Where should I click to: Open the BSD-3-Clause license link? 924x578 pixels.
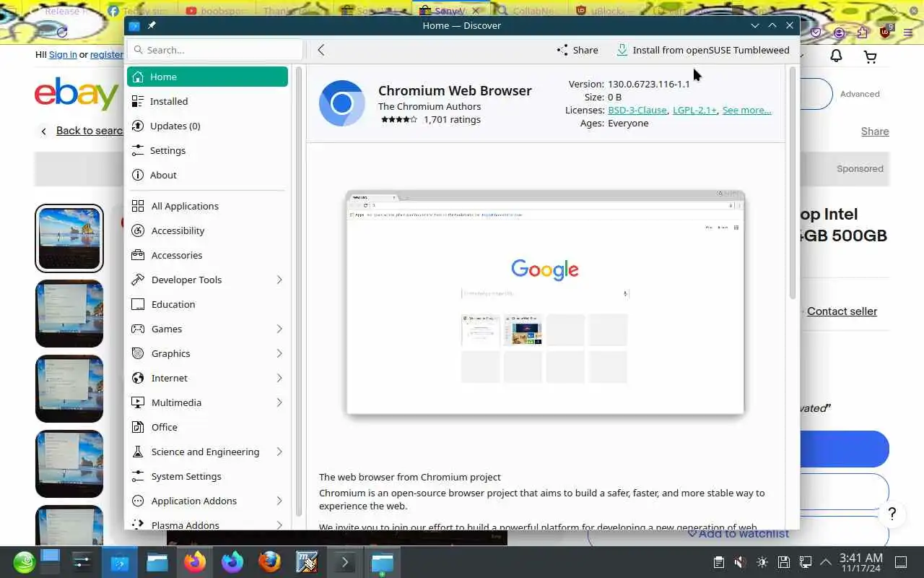point(637,110)
